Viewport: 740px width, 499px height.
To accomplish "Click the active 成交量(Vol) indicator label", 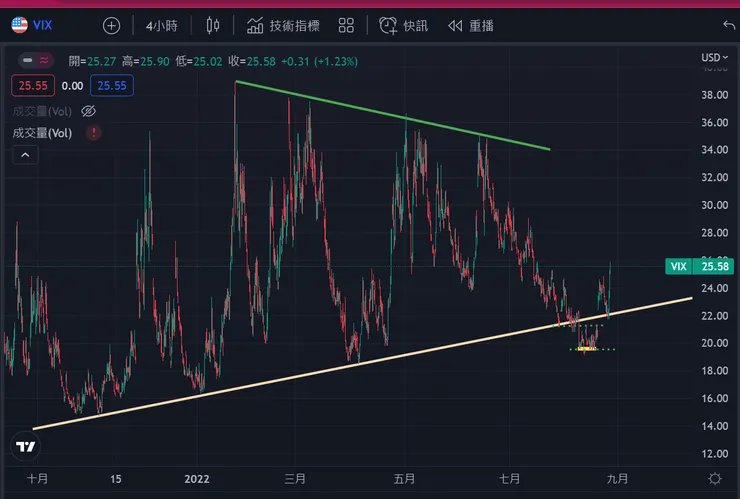I will point(42,133).
